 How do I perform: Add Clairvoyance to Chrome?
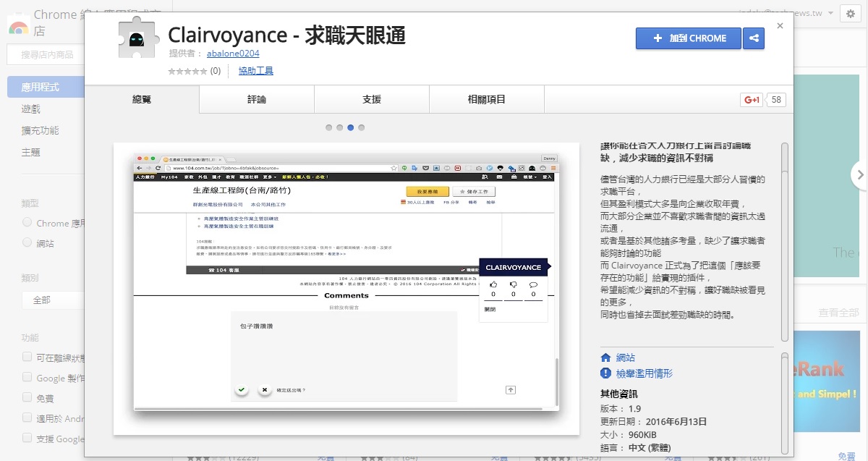tap(689, 38)
